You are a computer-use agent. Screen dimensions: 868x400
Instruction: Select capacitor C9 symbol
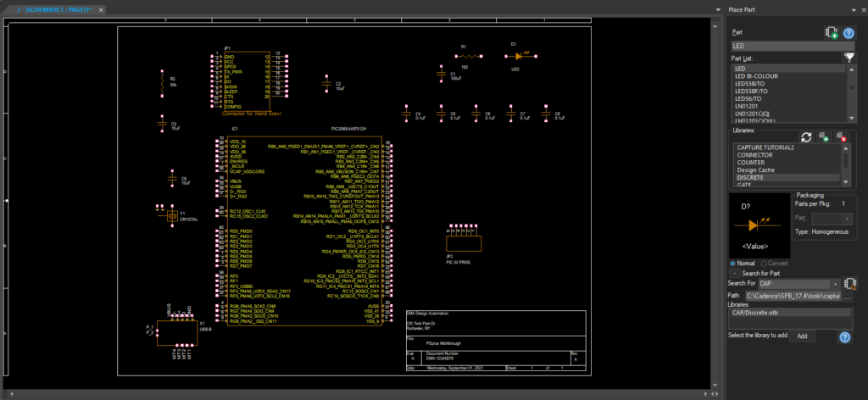(172, 179)
